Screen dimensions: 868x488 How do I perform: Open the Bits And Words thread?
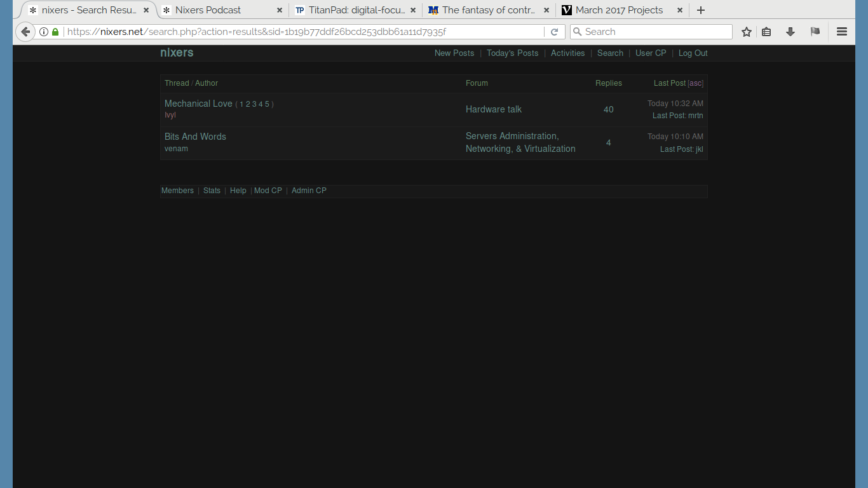195,137
